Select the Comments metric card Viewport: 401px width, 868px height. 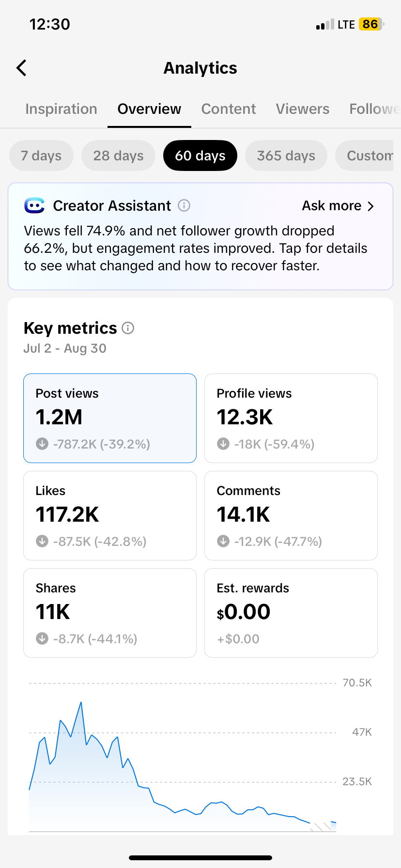291,515
